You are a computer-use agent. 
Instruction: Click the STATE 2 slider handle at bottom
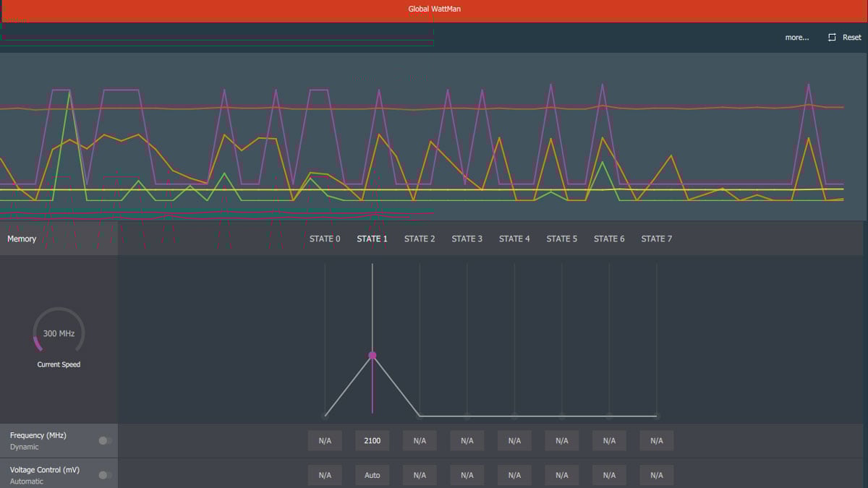(x=420, y=416)
